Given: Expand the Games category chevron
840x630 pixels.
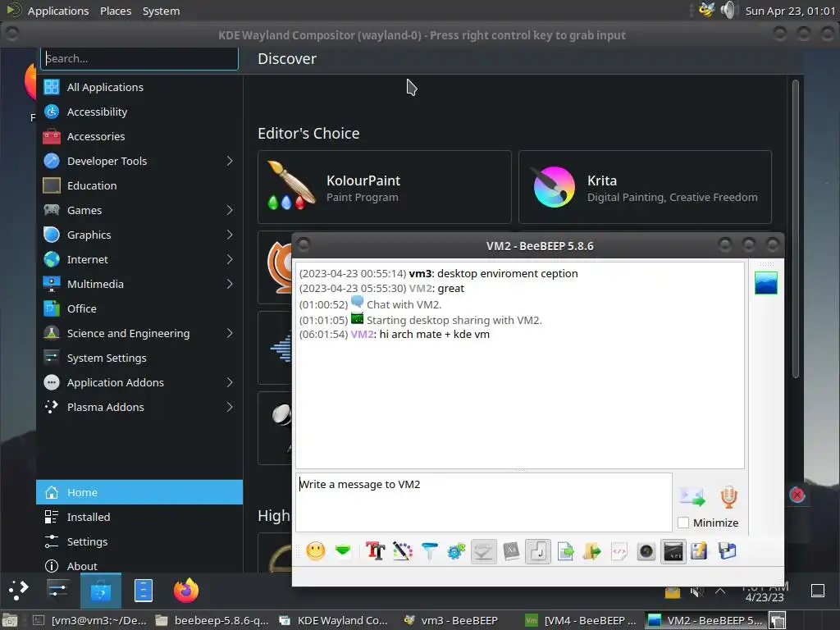Looking at the screenshot, I should [x=230, y=210].
